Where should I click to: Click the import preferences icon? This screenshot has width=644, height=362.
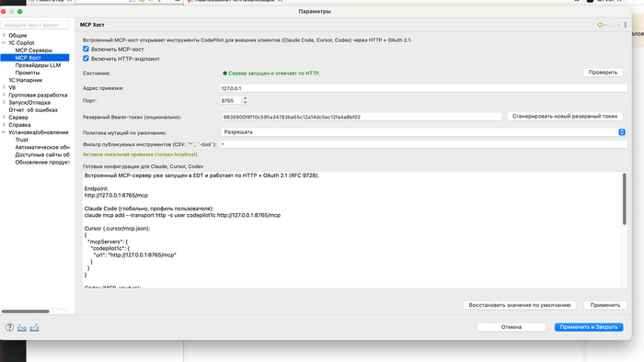(x=22, y=327)
